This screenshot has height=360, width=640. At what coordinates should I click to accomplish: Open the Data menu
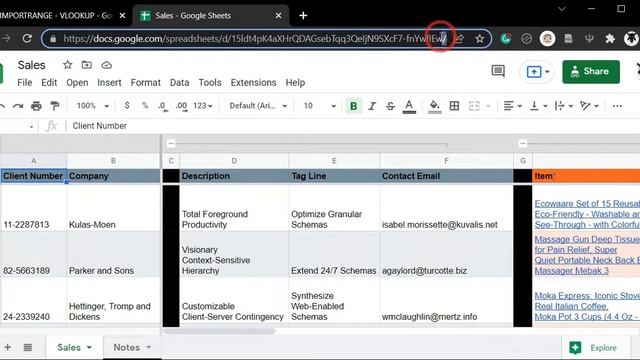tap(179, 82)
